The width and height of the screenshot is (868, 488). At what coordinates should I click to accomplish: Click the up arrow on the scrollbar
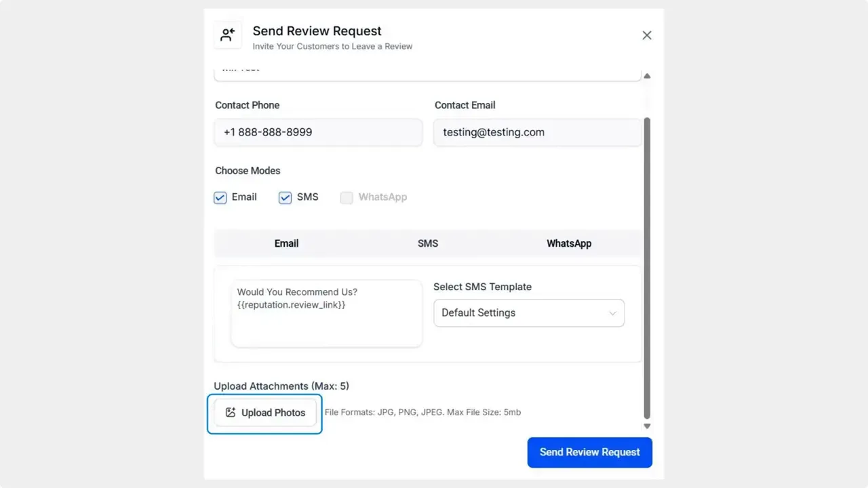point(647,76)
